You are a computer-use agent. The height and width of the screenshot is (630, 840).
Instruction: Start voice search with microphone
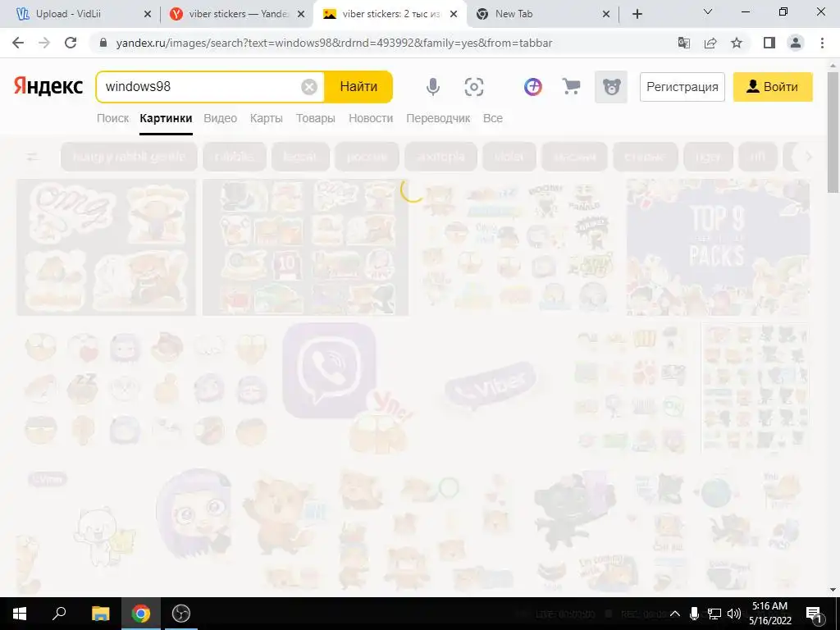pyautogui.click(x=433, y=87)
